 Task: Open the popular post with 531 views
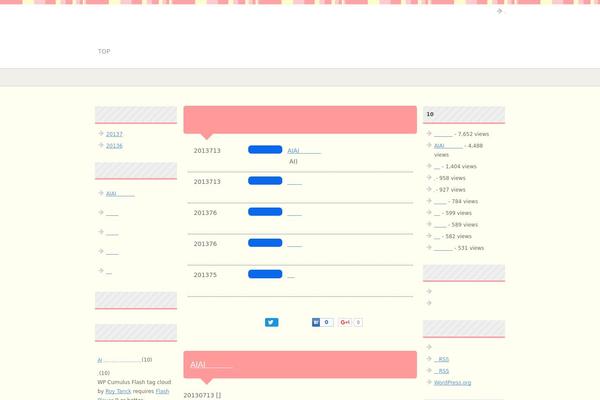click(x=443, y=248)
